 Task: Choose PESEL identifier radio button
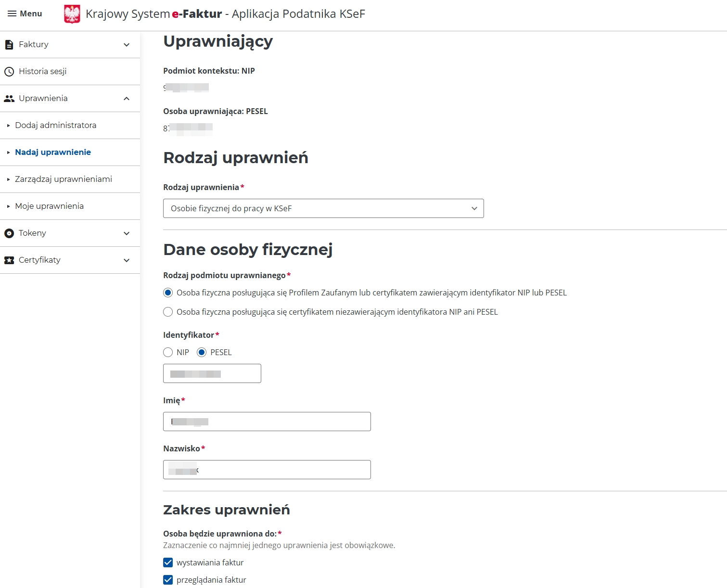pos(202,352)
